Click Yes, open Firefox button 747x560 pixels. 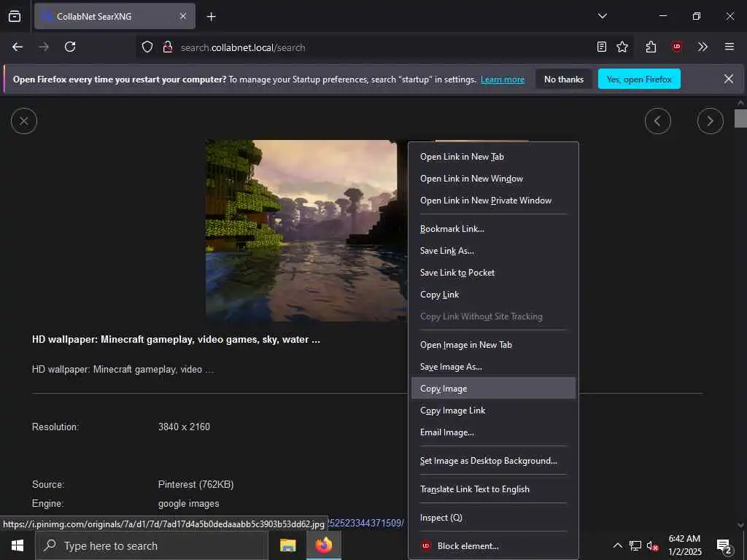[x=639, y=79]
